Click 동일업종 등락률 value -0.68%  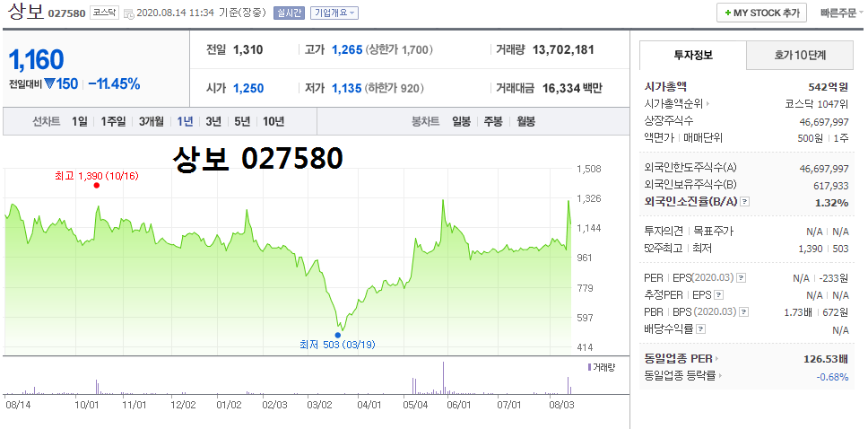[832, 376]
